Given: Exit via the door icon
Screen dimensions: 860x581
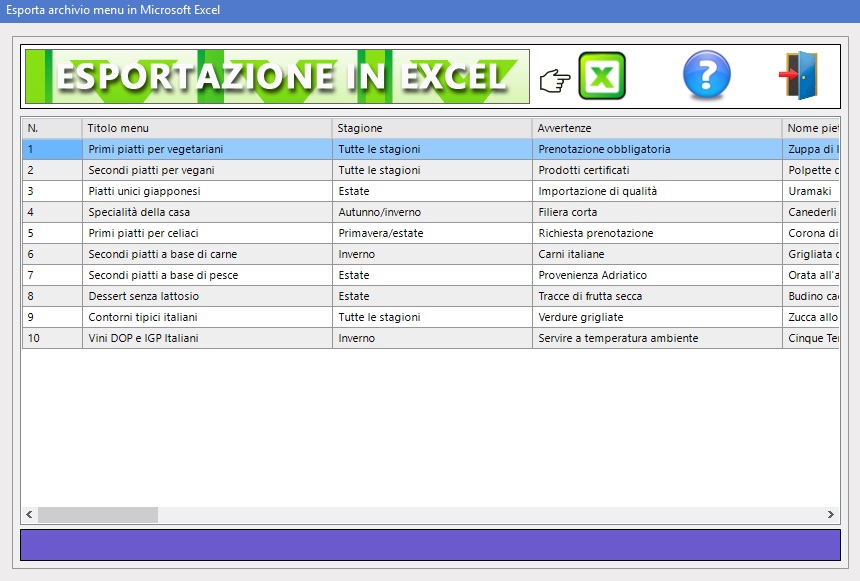Looking at the screenshot, I should point(799,76).
